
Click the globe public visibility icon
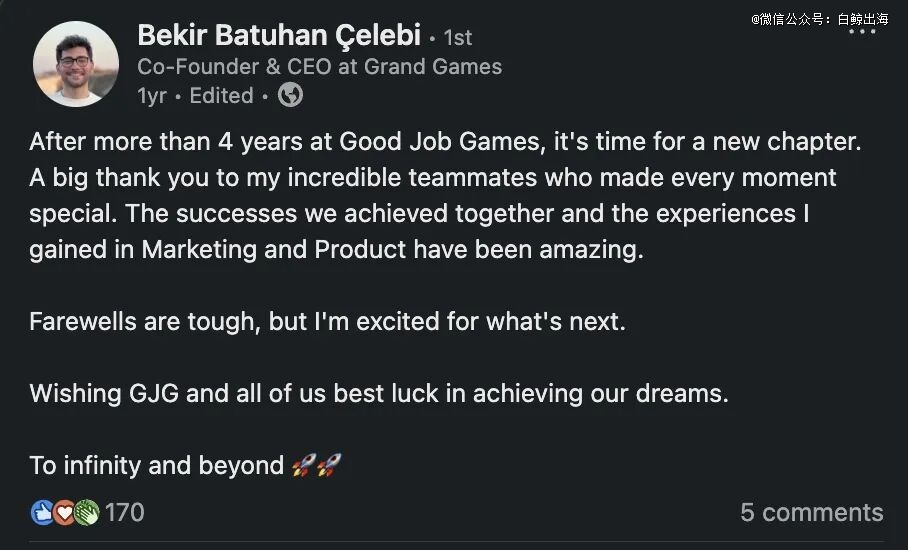tap(290, 95)
